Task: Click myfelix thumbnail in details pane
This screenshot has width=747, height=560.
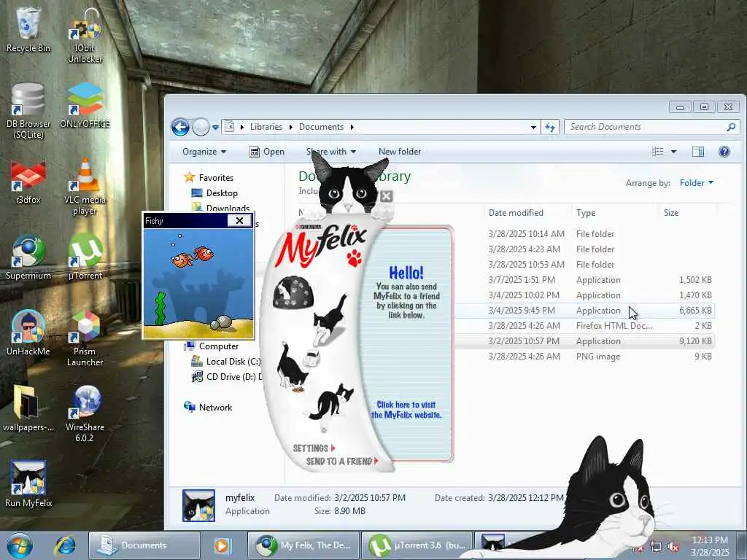Action: coord(198,505)
